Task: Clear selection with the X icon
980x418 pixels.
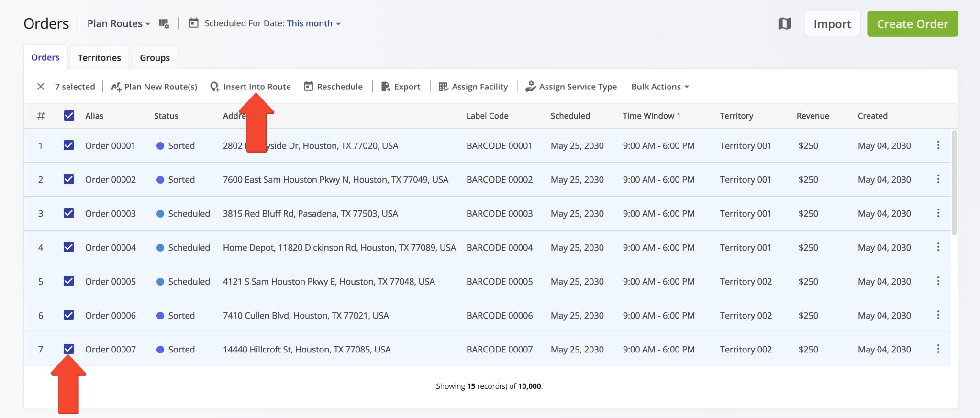Action: click(41, 87)
